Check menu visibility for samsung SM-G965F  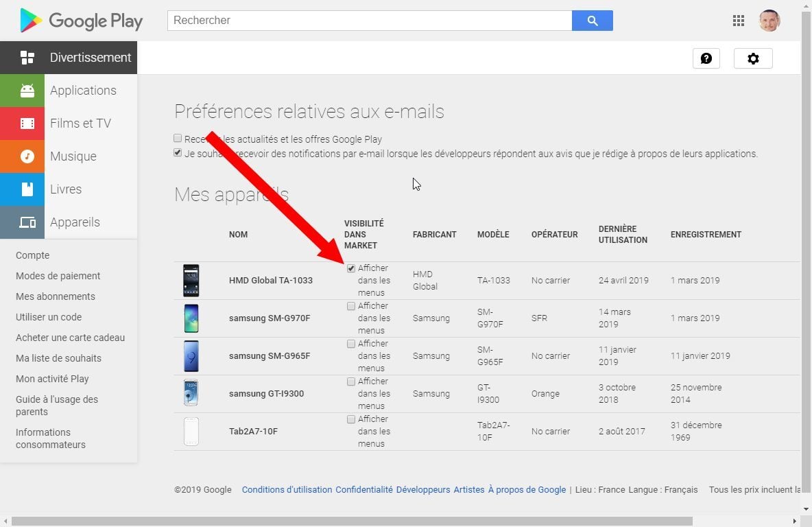point(351,344)
